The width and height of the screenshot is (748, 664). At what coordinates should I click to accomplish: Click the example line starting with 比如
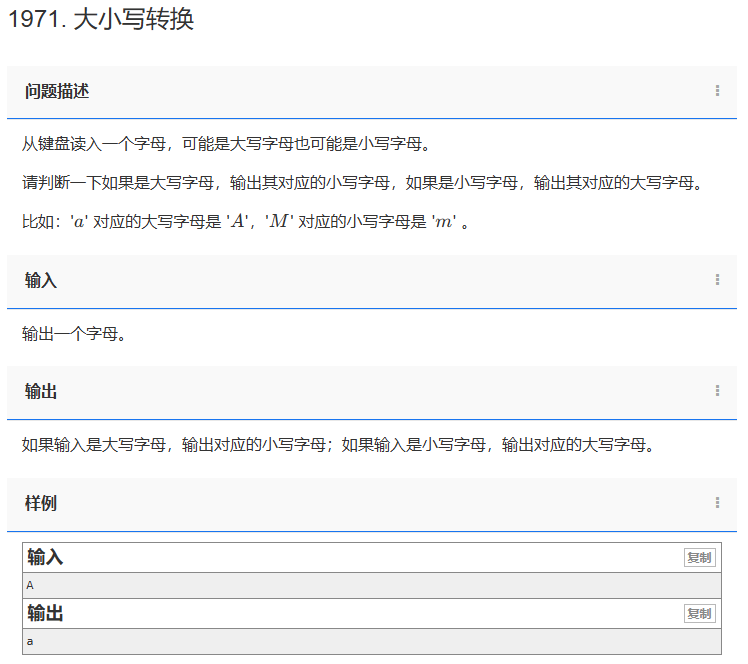[246, 222]
